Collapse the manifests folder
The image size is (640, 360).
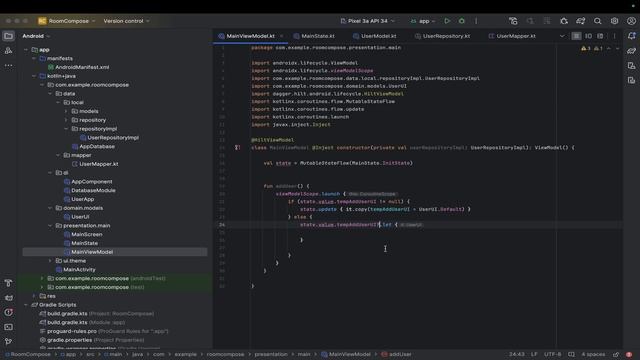click(34, 58)
